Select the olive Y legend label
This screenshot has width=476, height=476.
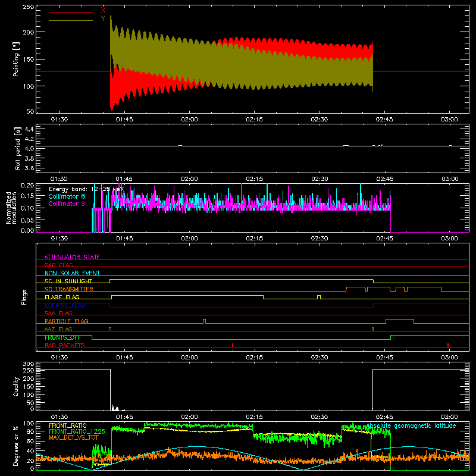pos(103,18)
